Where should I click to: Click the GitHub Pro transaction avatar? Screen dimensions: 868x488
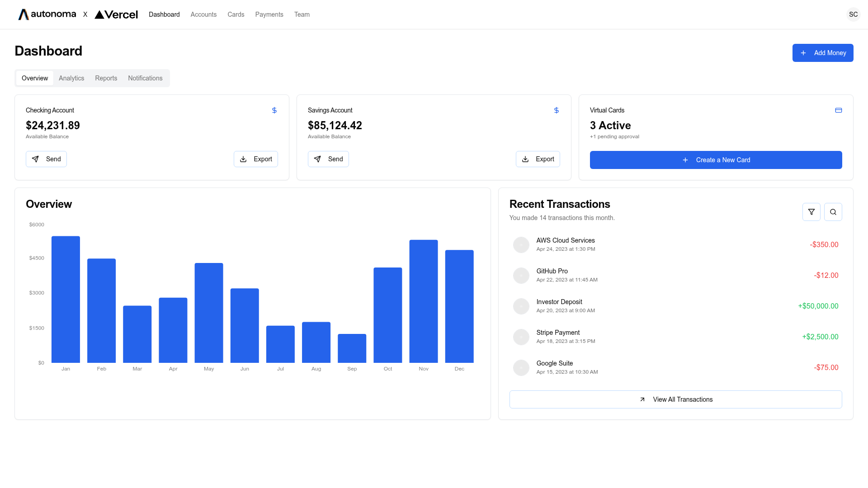[x=521, y=276]
